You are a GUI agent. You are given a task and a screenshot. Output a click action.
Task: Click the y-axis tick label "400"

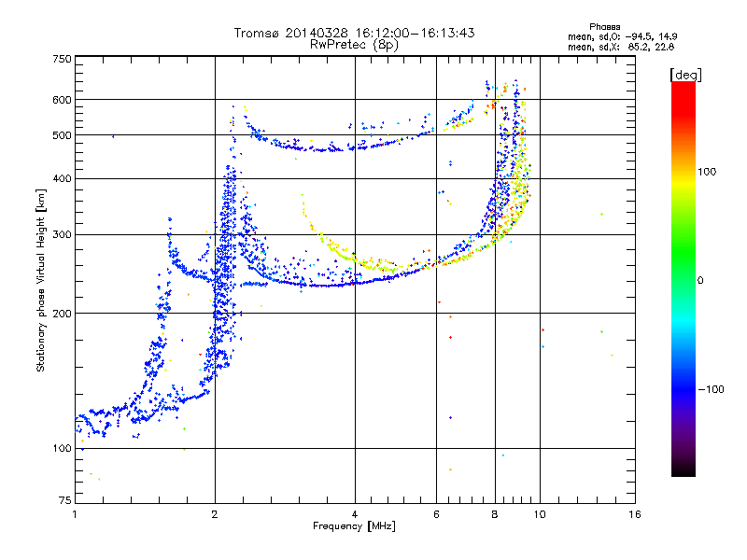(x=62, y=178)
